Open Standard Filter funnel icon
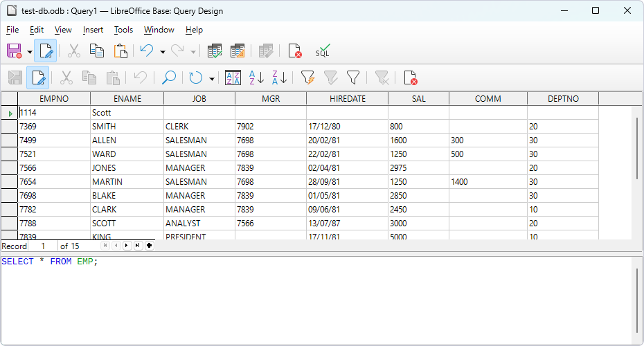The image size is (644, 346). pos(353,78)
